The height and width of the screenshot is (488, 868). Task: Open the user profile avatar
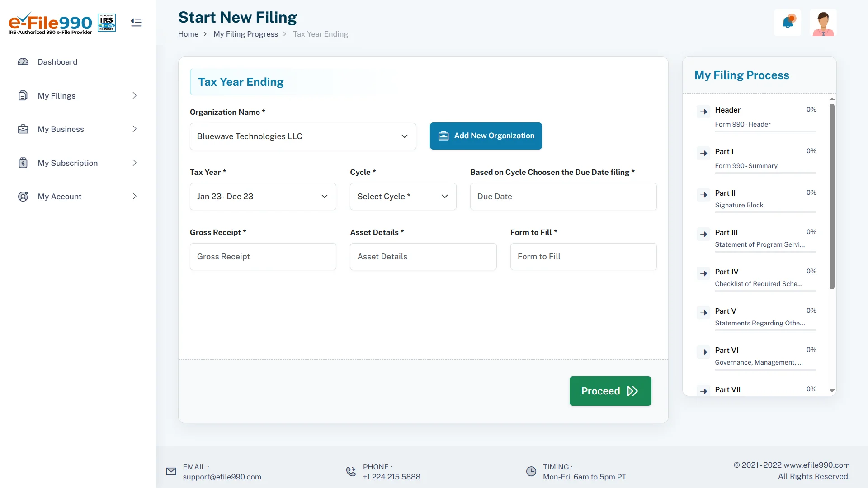tap(823, 23)
